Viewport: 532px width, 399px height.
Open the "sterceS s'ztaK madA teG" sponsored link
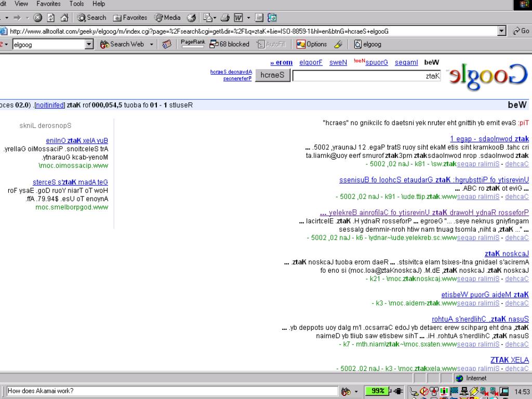70,182
